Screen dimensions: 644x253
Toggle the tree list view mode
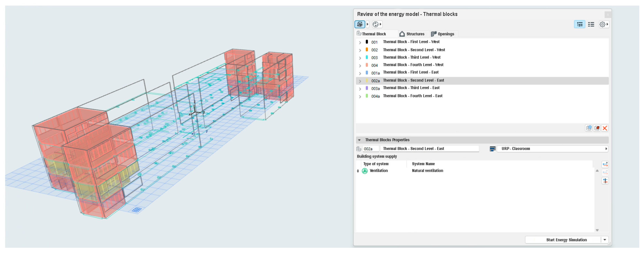(x=580, y=24)
